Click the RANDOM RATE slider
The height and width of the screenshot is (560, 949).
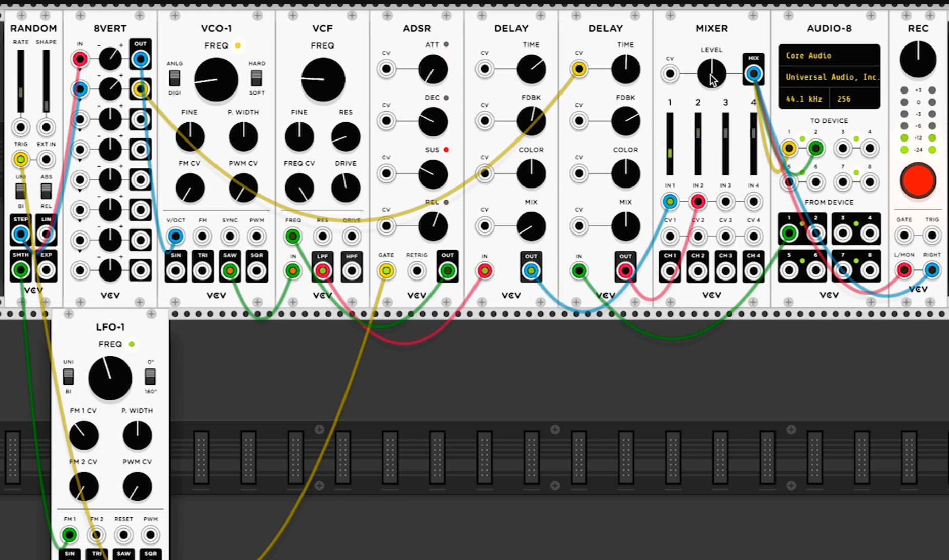(x=21, y=81)
